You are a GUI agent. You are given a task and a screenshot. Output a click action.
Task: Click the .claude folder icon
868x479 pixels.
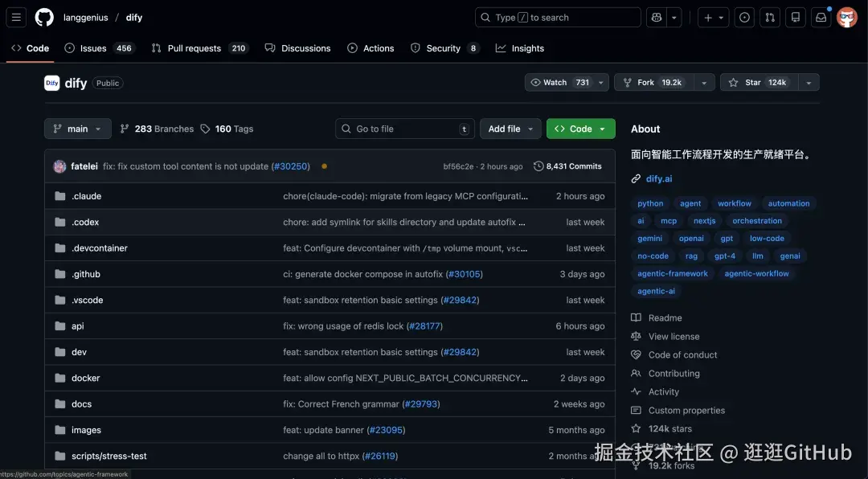coord(59,196)
